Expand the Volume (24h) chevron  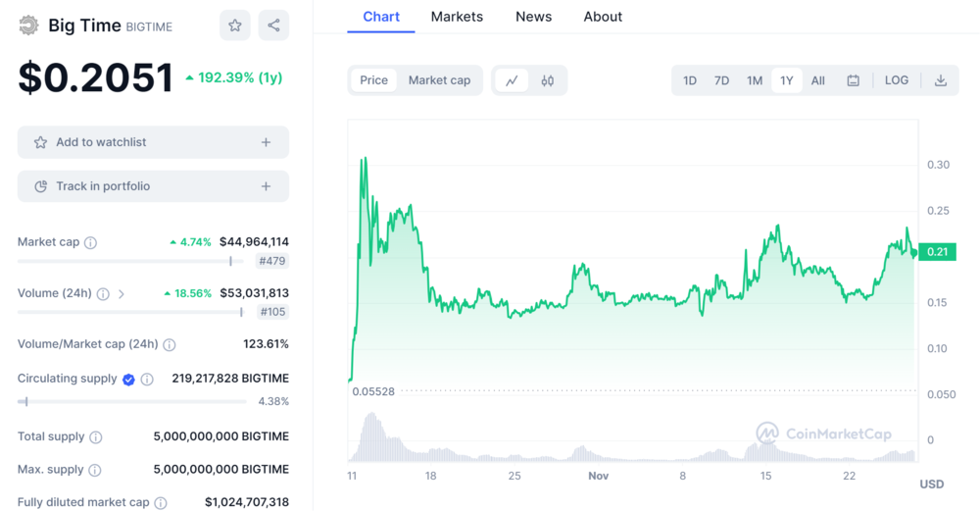122,293
